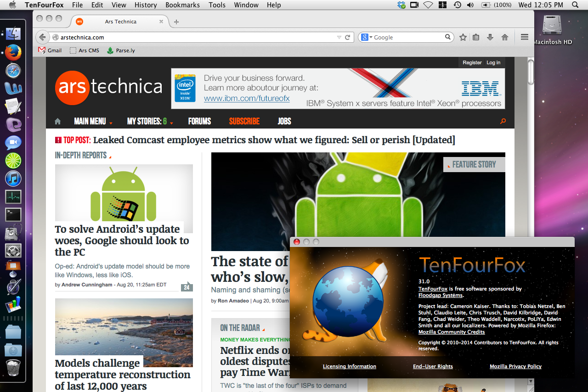
Task: Click End-User Rights in the About window
Action: coord(433,366)
